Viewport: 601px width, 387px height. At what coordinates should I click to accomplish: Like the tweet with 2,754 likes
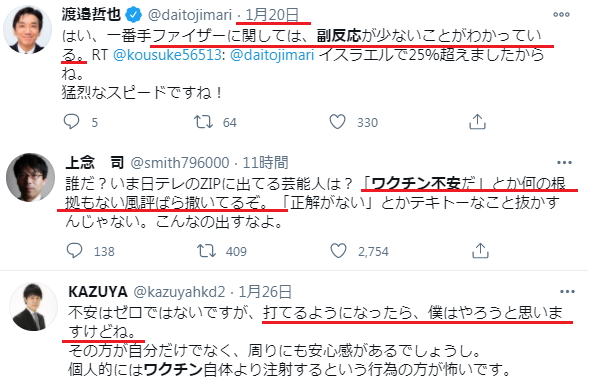click(338, 251)
